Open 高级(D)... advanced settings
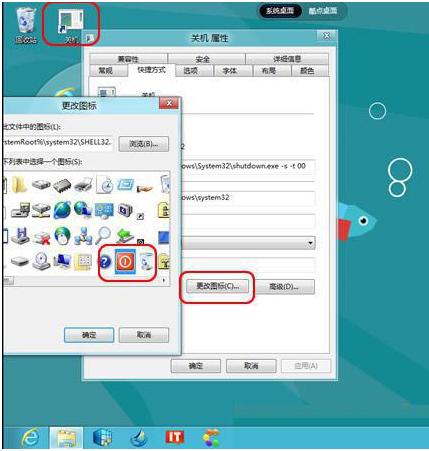 [284, 287]
